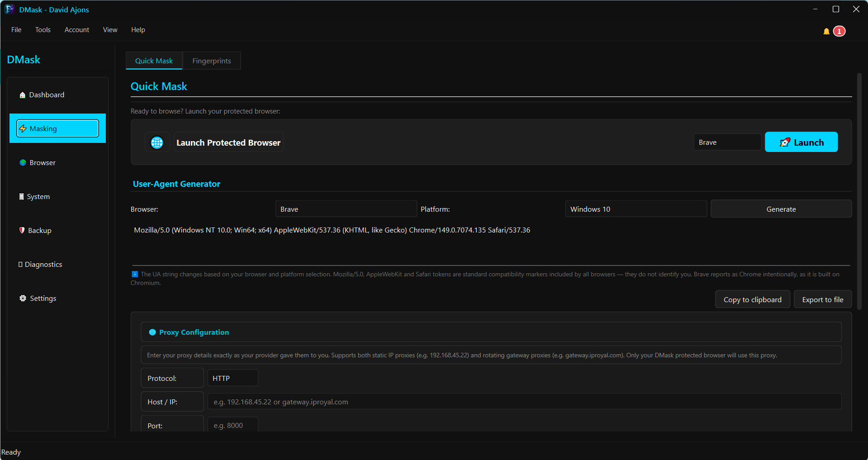Image resolution: width=868 pixels, height=460 pixels.
Task: Click the Backup shield icon
Action: (x=22, y=230)
